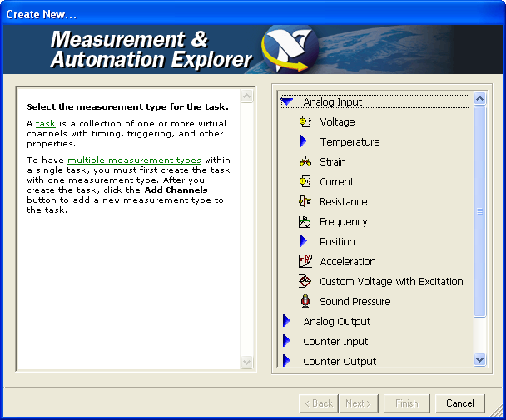Click the Frequency measurement icon
The image size is (506, 420).
coord(305,221)
